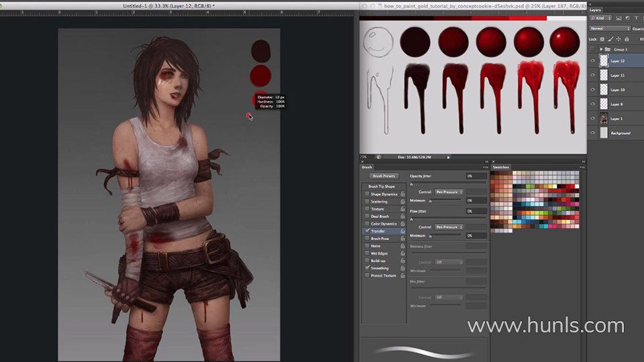Click the Minimum slider under Opacity Jitter
This screenshot has width=644, height=362.
coord(431,201)
